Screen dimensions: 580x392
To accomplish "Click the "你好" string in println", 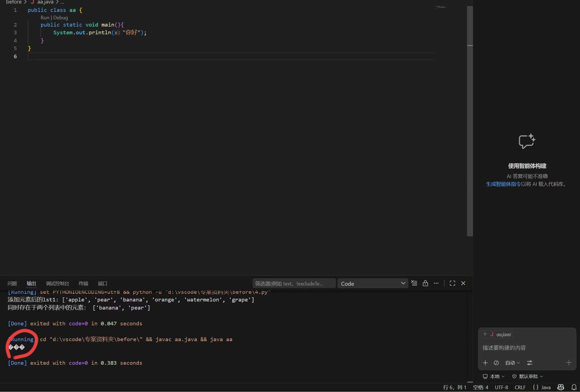I will 132,32.
